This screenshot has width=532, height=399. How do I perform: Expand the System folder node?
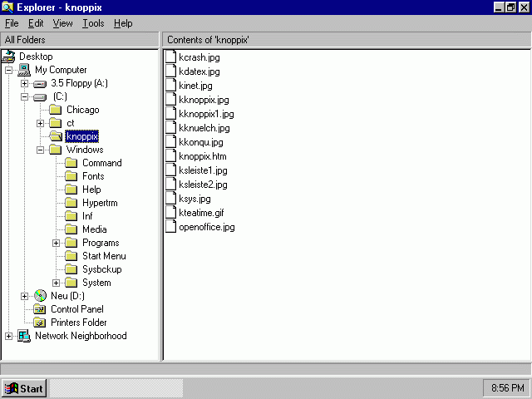[x=57, y=283]
